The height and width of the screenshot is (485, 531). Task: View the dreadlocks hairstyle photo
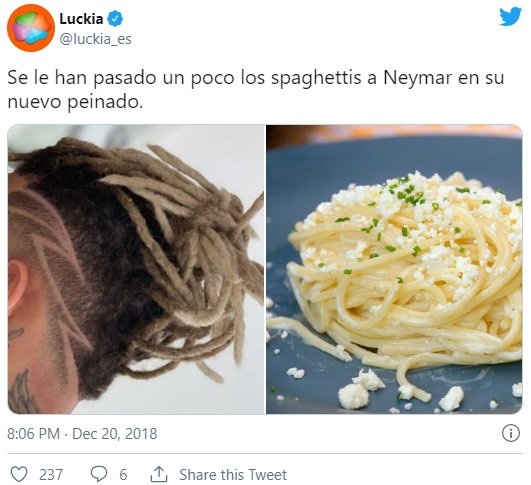coord(136,269)
